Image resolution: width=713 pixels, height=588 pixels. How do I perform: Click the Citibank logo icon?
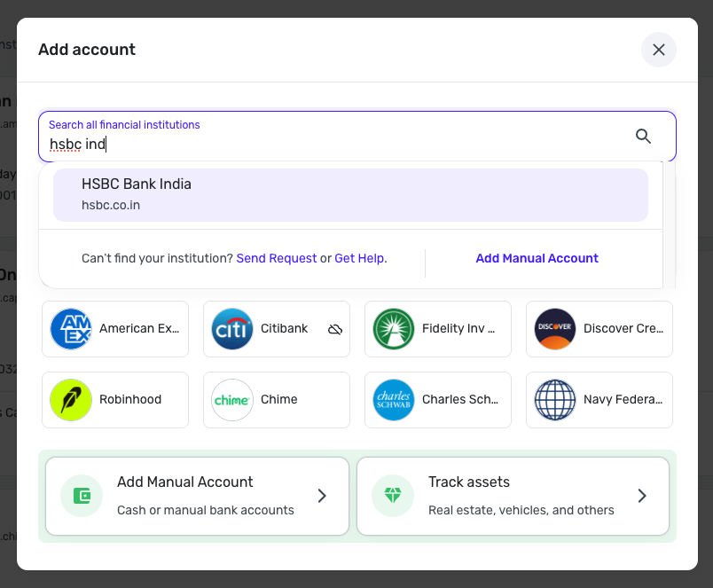click(232, 329)
